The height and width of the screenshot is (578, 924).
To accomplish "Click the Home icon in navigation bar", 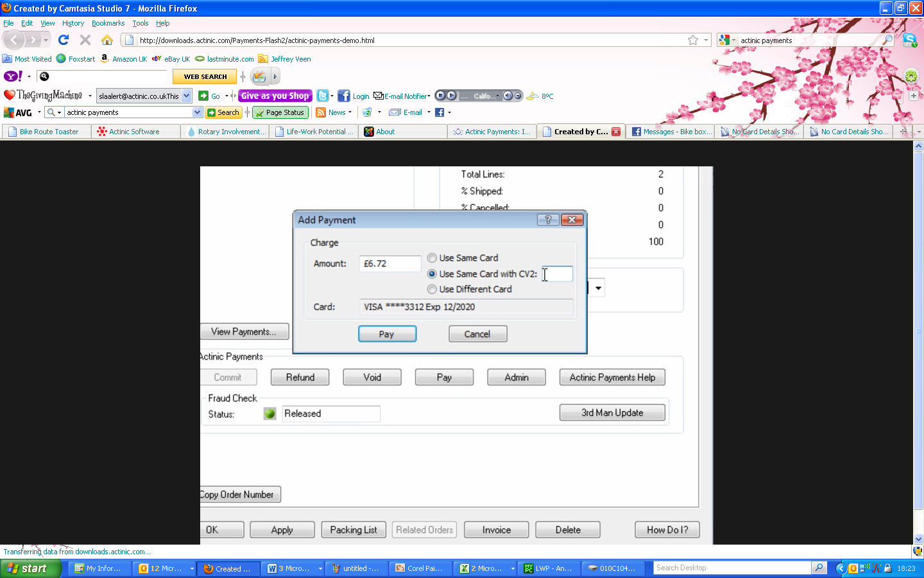I will click(x=107, y=40).
